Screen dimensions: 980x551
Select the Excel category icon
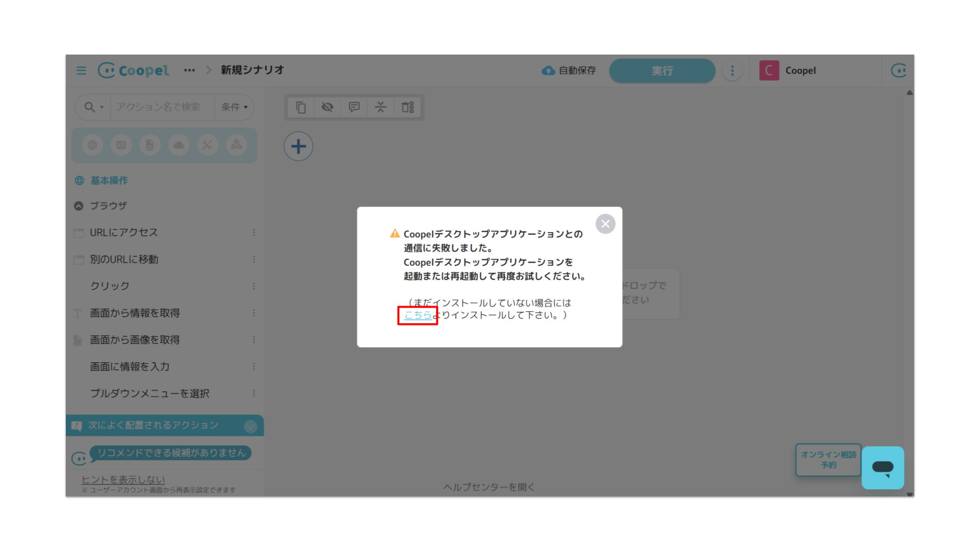pos(121,145)
